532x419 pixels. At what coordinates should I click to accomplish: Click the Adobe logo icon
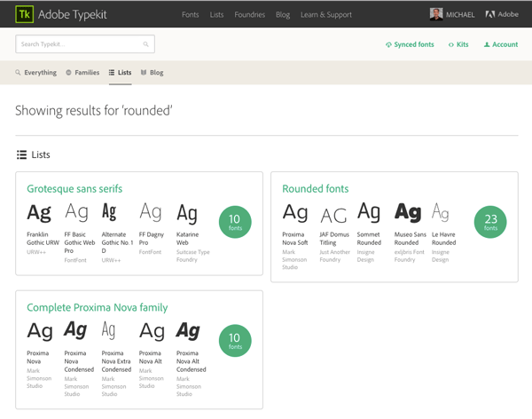[490, 14]
